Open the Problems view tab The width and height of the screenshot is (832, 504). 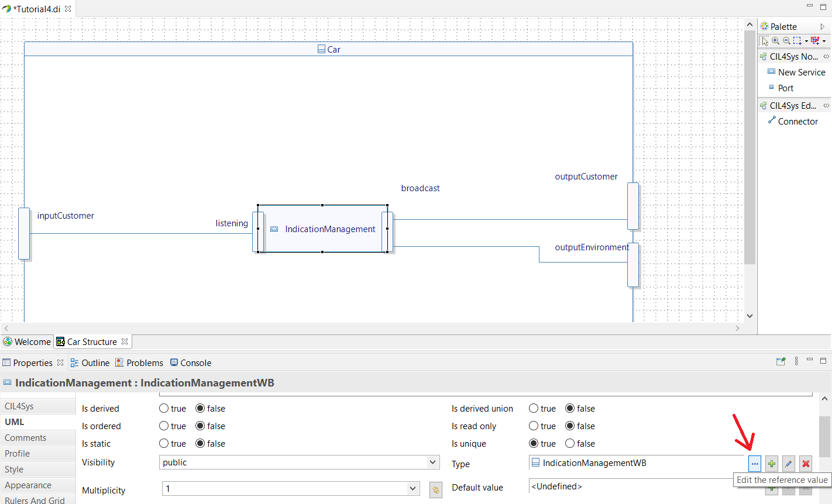(x=139, y=363)
